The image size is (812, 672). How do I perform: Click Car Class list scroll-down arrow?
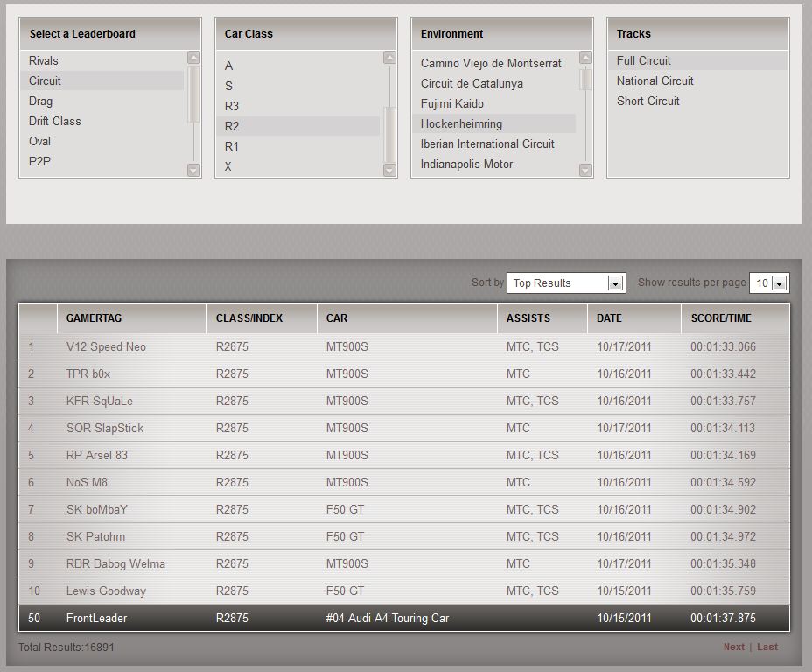point(389,170)
